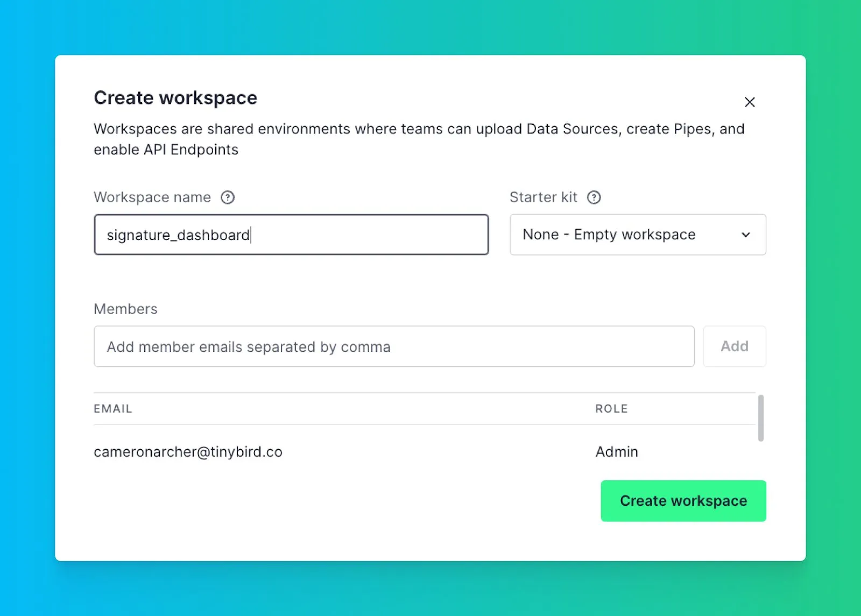Click the Admin role label
The height and width of the screenshot is (616, 861).
point(616,452)
